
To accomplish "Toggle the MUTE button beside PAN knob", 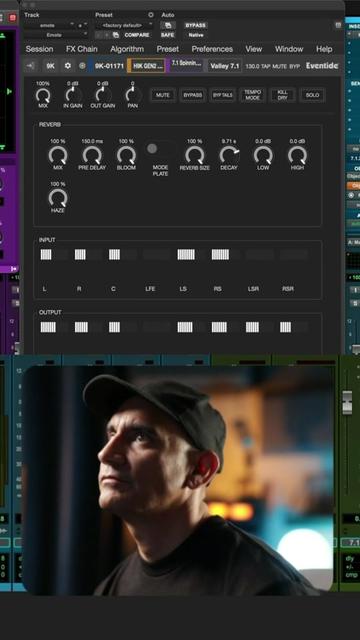I will tap(162, 95).
